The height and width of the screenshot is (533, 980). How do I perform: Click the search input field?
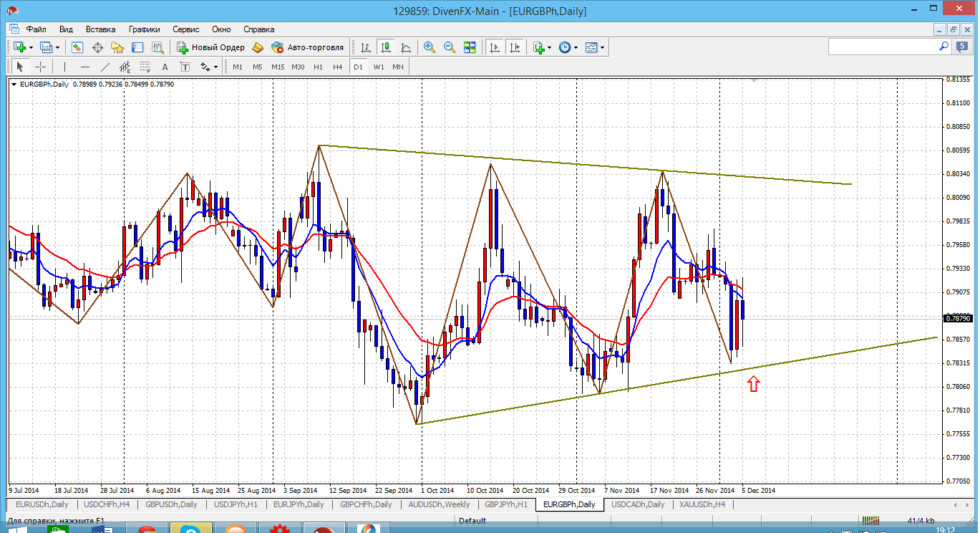coord(883,47)
